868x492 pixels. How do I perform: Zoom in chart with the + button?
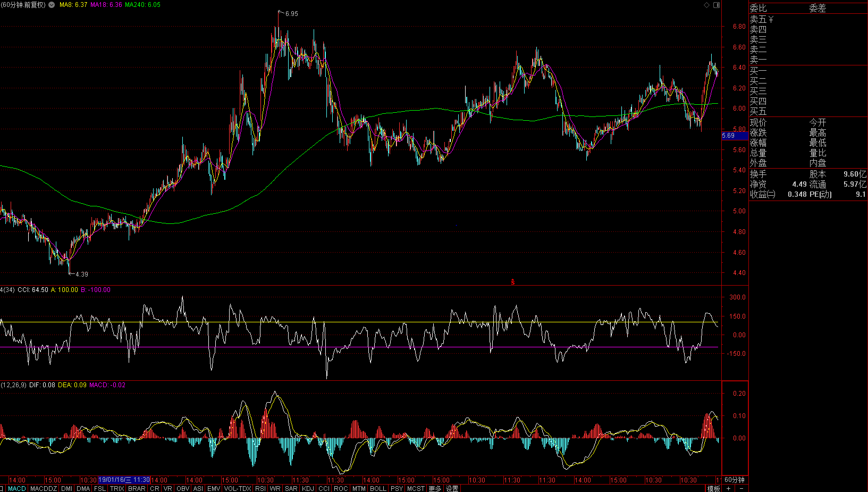pos(728,488)
